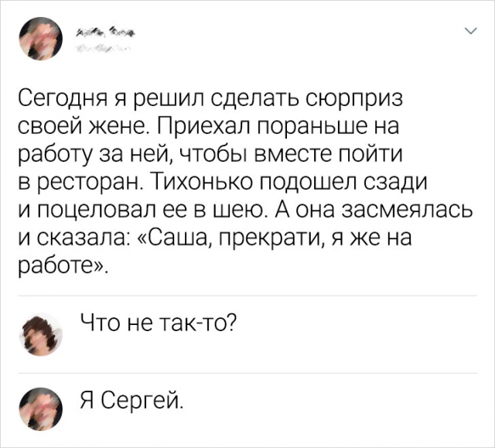
Task: Click the final word "работе»"
Action: (63, 265)
